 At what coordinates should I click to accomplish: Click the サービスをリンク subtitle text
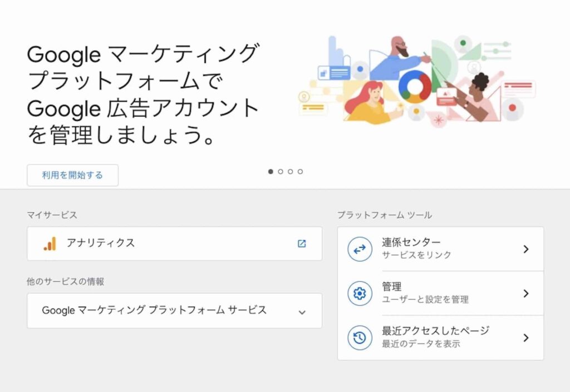point(416,255)
